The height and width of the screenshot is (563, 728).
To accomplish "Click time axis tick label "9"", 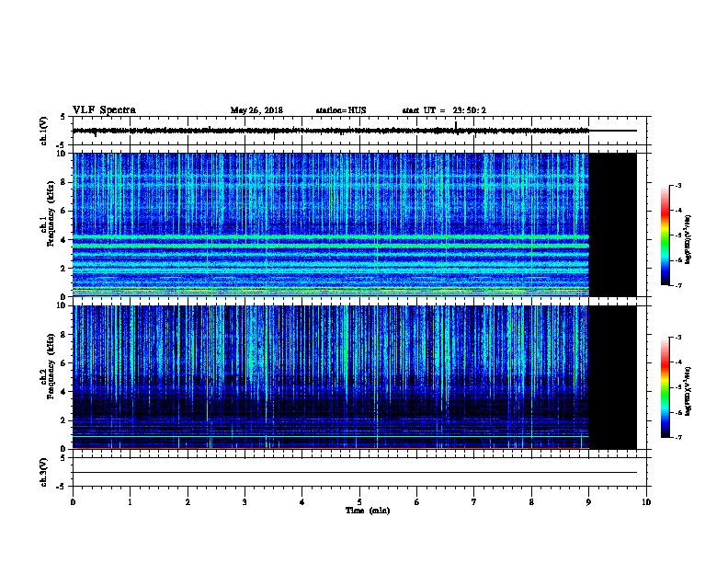I will (588, 502).
